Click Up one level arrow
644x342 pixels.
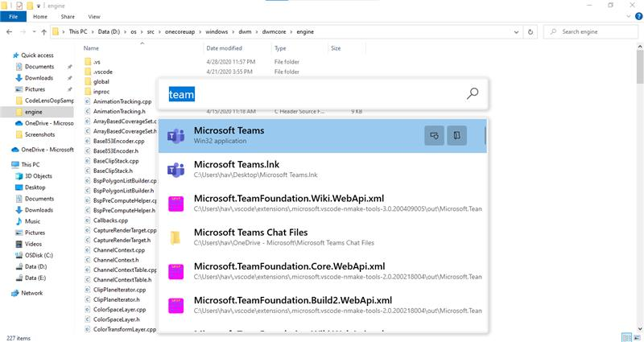44,31
